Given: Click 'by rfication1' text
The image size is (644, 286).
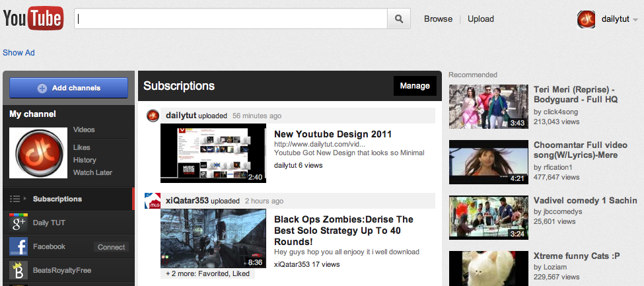Looking at the screenshot, I should 553,167.
